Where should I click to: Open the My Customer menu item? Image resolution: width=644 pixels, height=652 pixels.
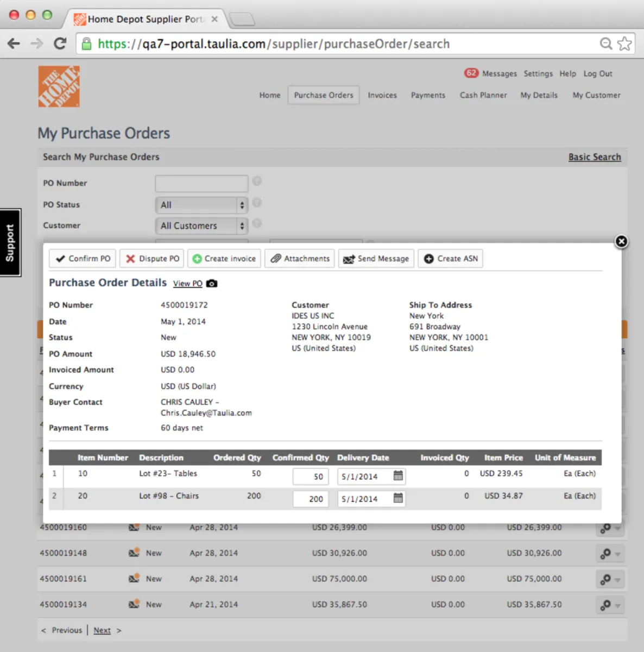click(x=596, y=95)
